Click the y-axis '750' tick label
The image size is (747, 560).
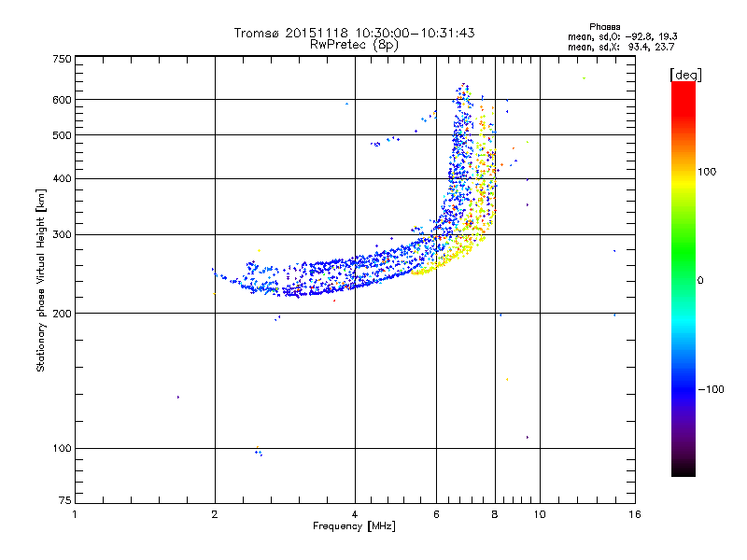point(62,59)
